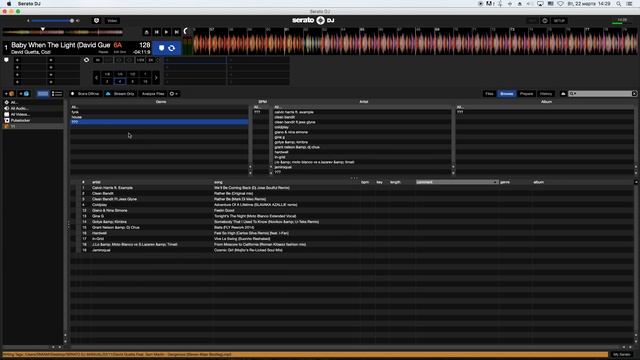The width and height of the screenshot is (640, 360).
Task: Open the Apple menu
Action: click(9, 4)
